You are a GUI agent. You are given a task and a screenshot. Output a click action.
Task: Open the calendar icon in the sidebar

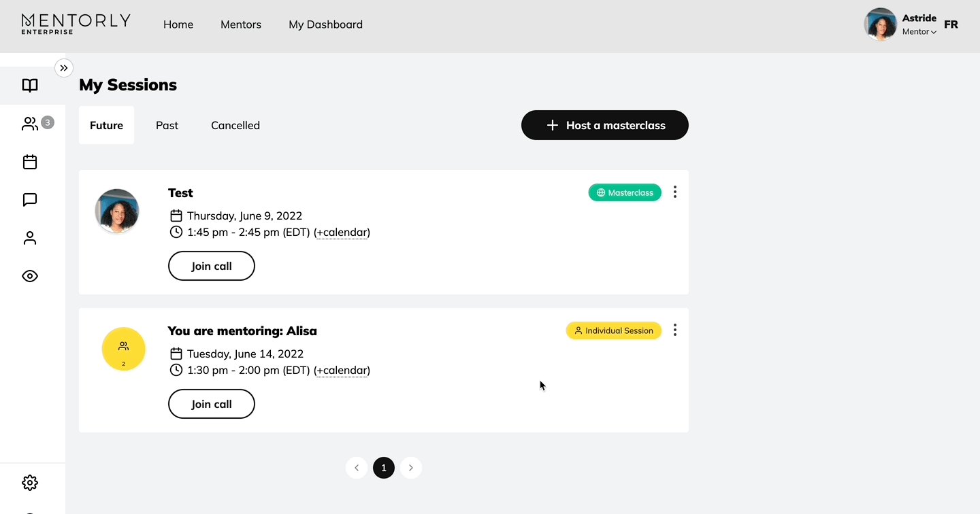(30, 162)
